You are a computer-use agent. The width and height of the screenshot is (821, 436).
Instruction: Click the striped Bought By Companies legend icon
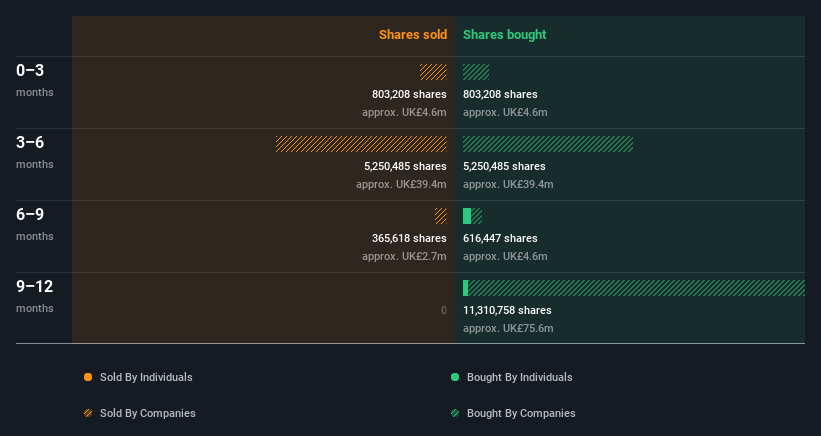[x=455, y=413]
